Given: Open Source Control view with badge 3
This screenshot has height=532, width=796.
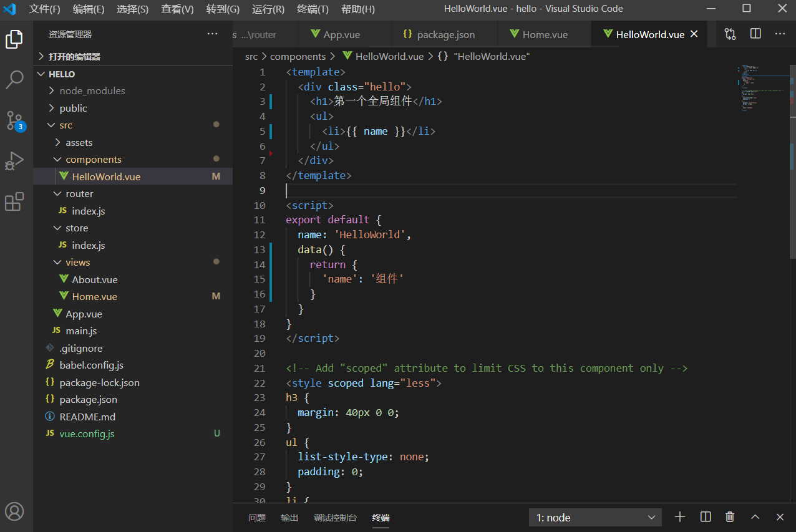Looking at the screenshot, I should (14, 120).
